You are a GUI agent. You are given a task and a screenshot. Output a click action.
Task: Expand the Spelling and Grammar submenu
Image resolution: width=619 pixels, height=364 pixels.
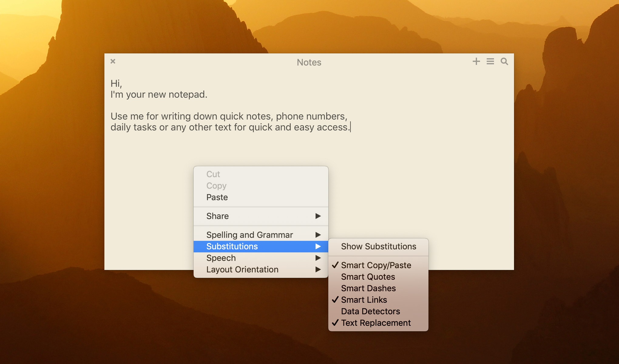tap(261, 234)
